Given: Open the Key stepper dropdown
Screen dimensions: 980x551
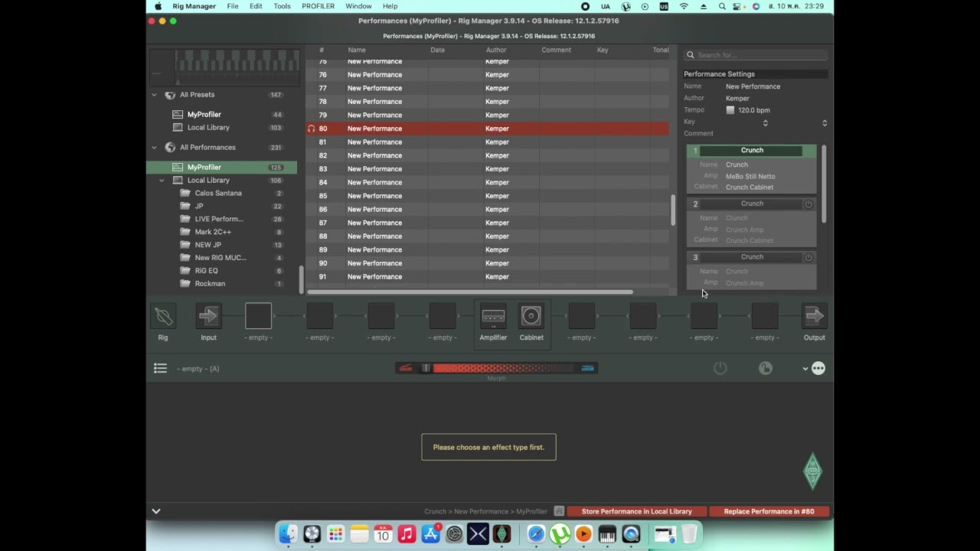Looking at the screenshot, I should pyautogui.click(x=765, y=122).
